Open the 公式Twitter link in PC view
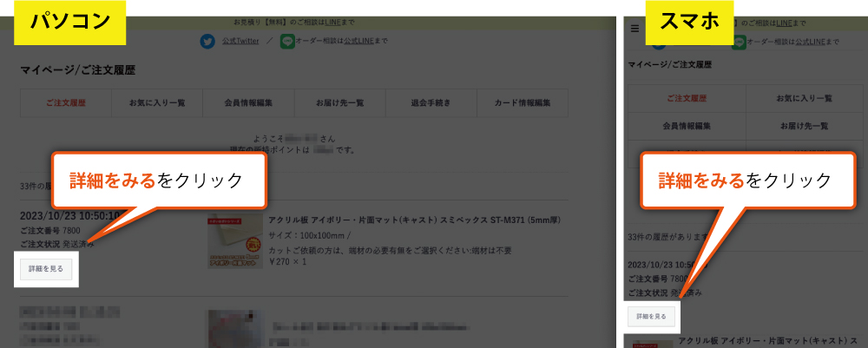The height and width of the screenshot is (348, 868). tap(241, 41)
